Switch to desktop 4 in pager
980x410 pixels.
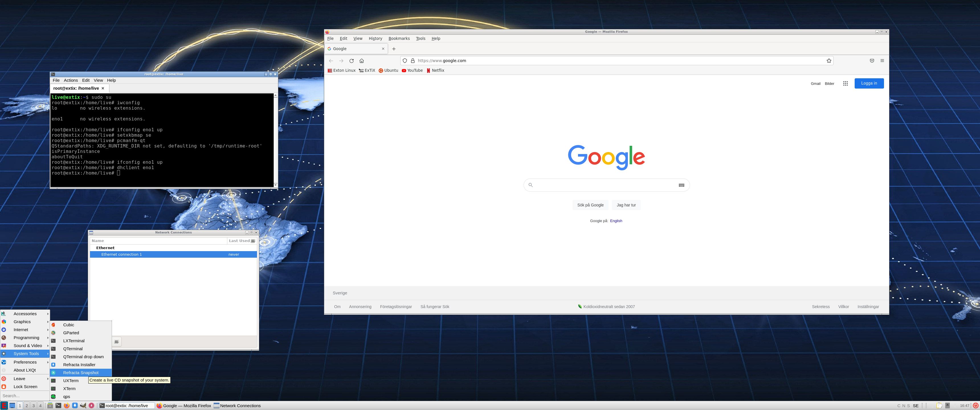pyautogui.click(x=40, y=406)
